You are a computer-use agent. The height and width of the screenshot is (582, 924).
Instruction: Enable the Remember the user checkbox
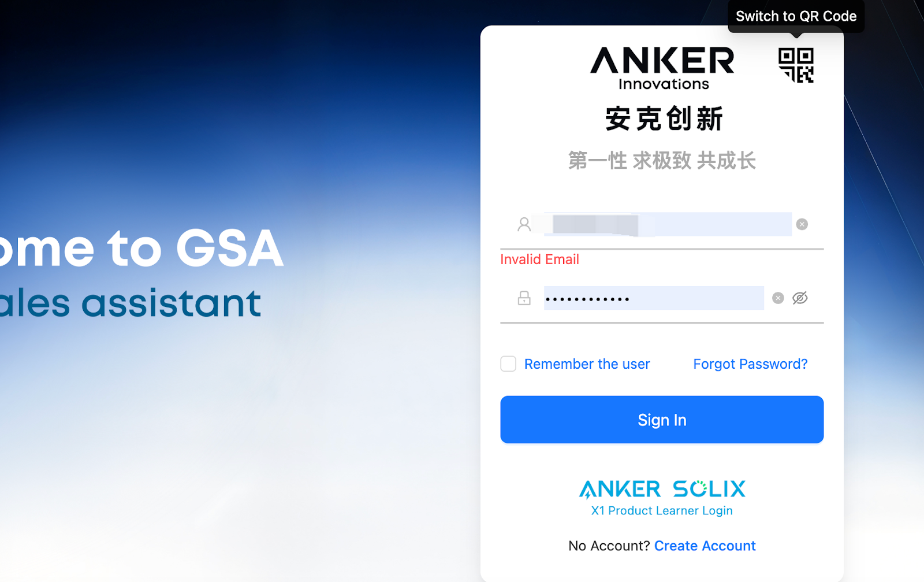(508, 364)
